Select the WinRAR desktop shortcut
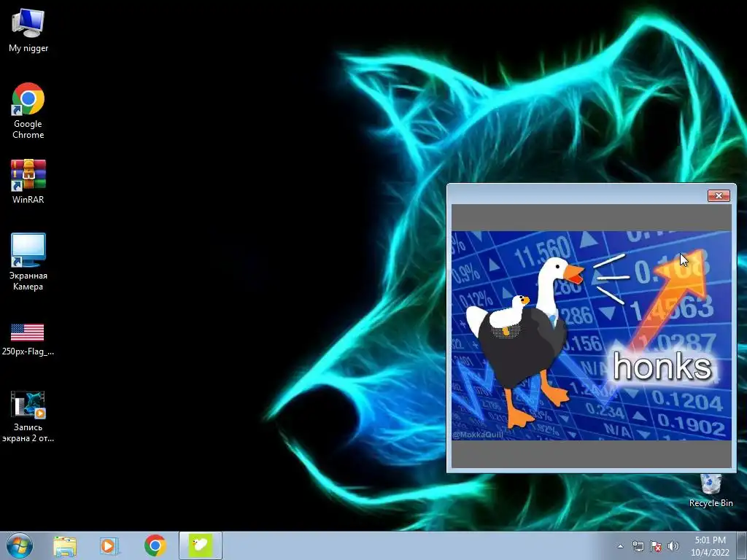Viewport: 747px width, 560px height. (x=28, y=182)
